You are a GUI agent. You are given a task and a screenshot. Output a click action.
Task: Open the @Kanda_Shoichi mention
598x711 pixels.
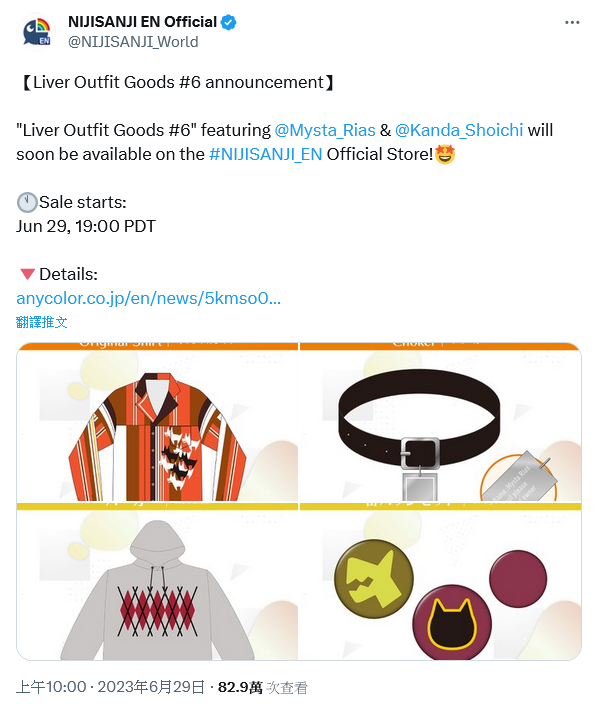(x=459, y=130)
